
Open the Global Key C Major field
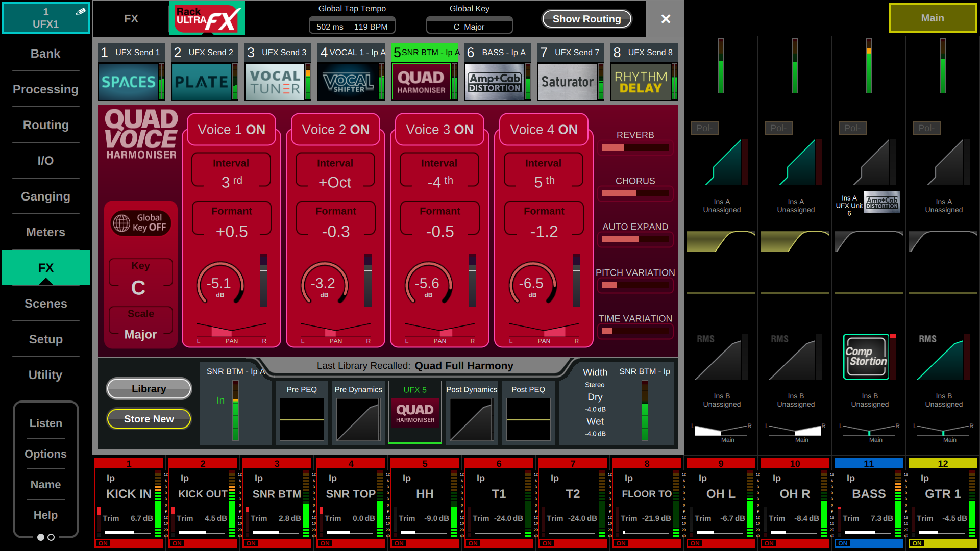point(469,27)
